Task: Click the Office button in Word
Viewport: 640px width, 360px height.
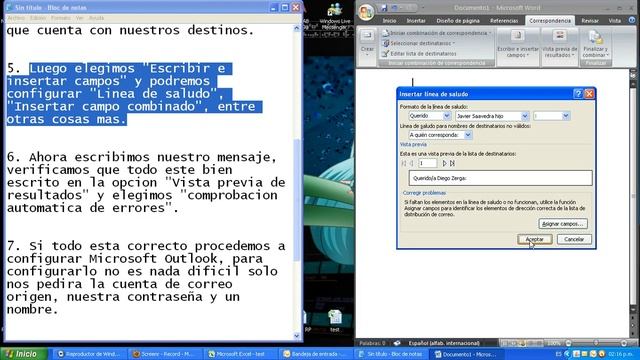Action: pyautogui.click(x=366, y=11)
